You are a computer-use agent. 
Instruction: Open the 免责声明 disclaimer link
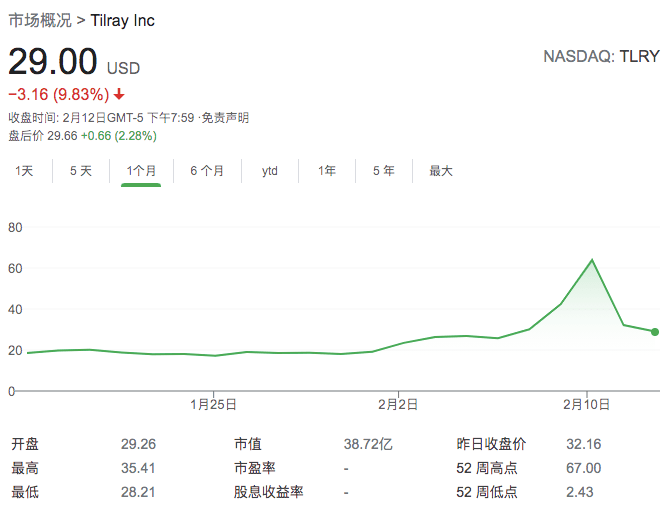pos(225,118)
